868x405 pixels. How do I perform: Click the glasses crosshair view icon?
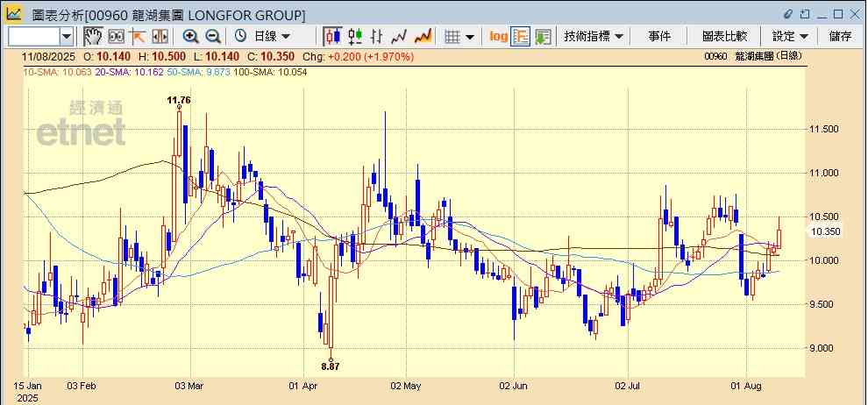pos(116,37)
